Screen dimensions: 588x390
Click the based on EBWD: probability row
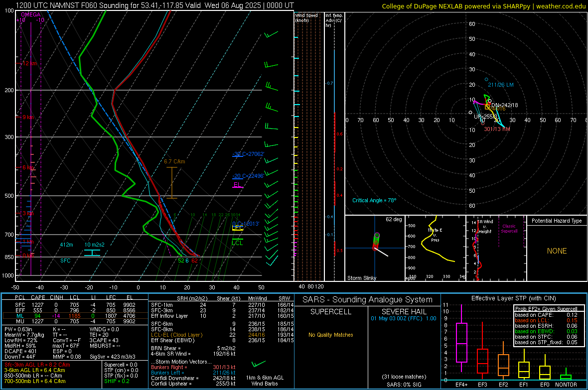pos(546,332)
